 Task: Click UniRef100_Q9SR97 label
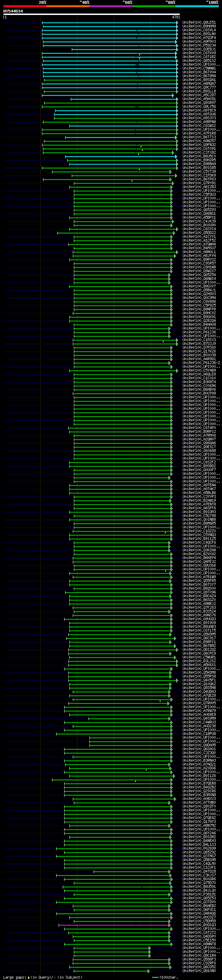[x=199, y=103]
